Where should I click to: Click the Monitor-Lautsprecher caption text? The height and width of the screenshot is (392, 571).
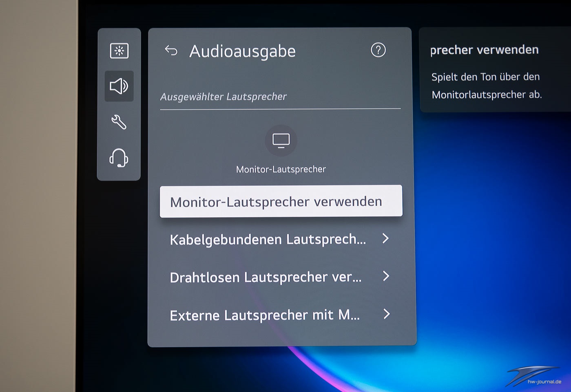(x=281, y=169)
